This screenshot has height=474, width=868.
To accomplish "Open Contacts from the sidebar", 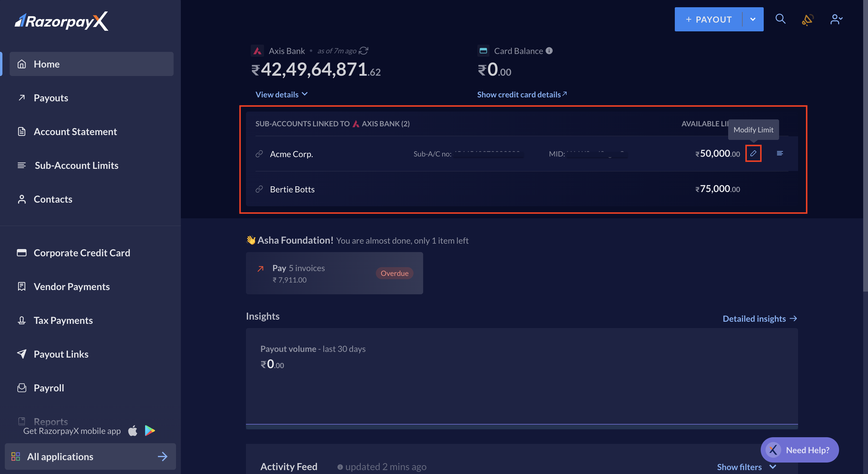I will tap(53, 199).
